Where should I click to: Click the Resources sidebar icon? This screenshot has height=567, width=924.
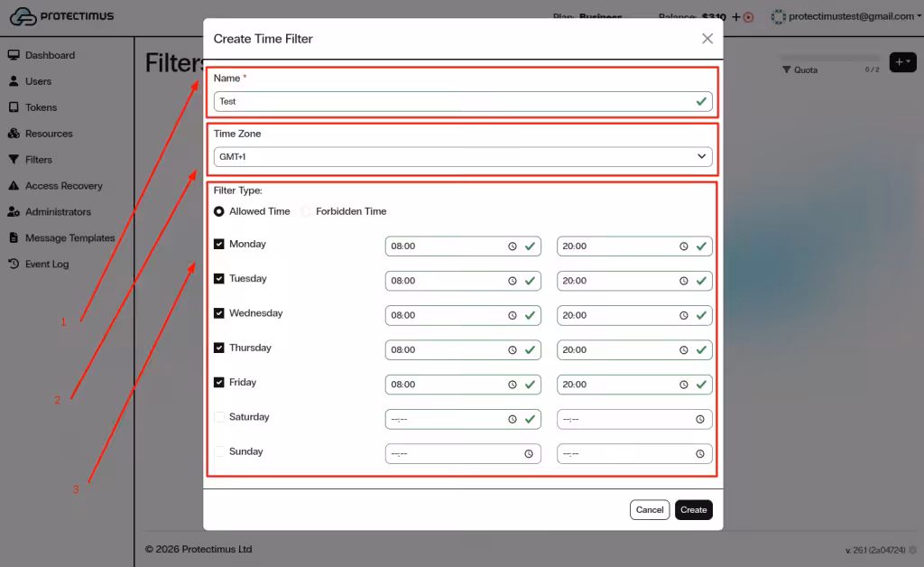[x=14, y=134]
